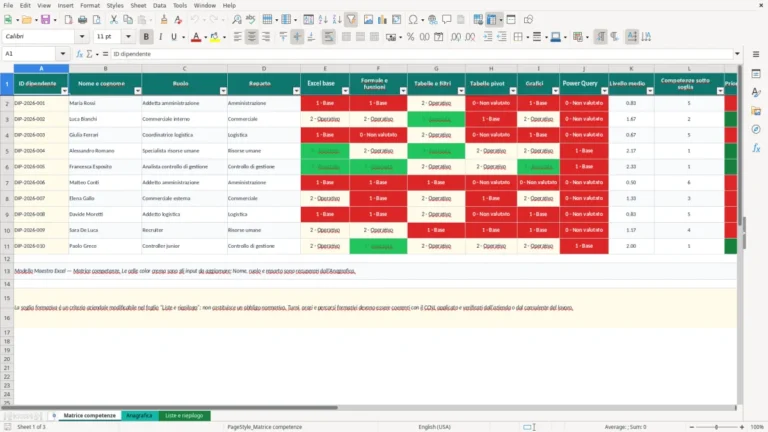This screenshot has width=768, height=432.
Task: Switch to the Anagrafica sheet tab
Action: coord(139,415)
